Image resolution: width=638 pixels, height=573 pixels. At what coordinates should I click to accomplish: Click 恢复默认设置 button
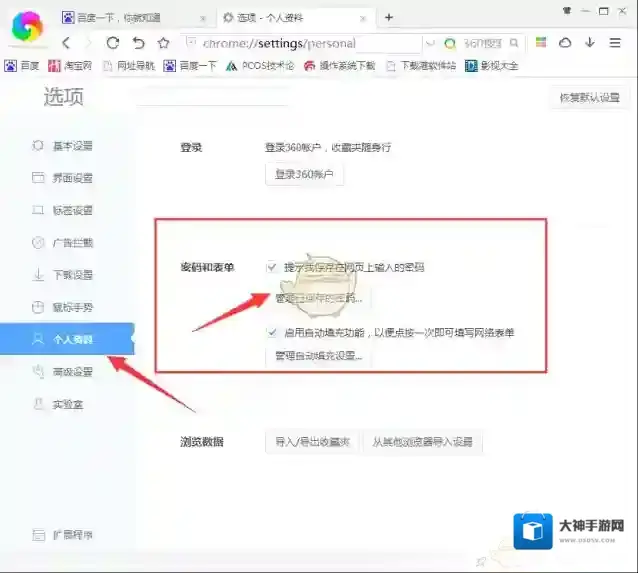(590, 98)
